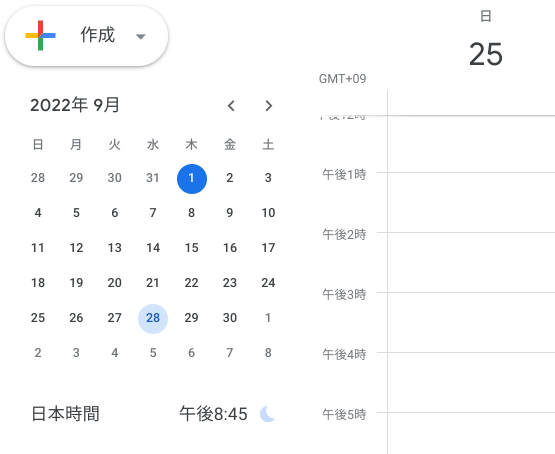Click the 午後2時 time label

[344, 234]
